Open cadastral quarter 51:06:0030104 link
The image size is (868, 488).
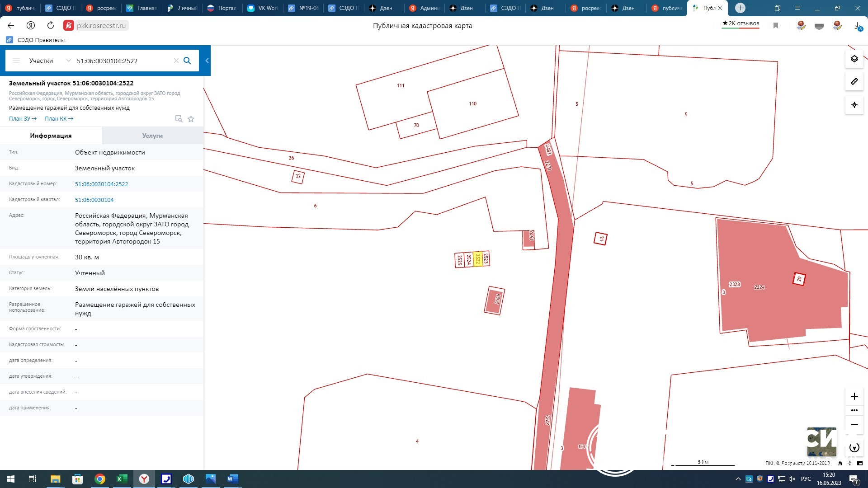click(x=94, y=200)
